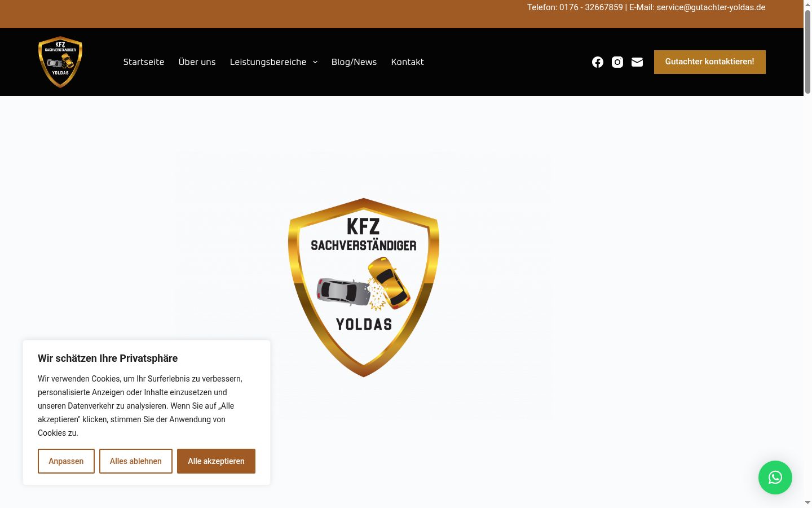This screenshot has width=812, height=508.
Task: Go to Startseite menu item
Action: (144, 62)
